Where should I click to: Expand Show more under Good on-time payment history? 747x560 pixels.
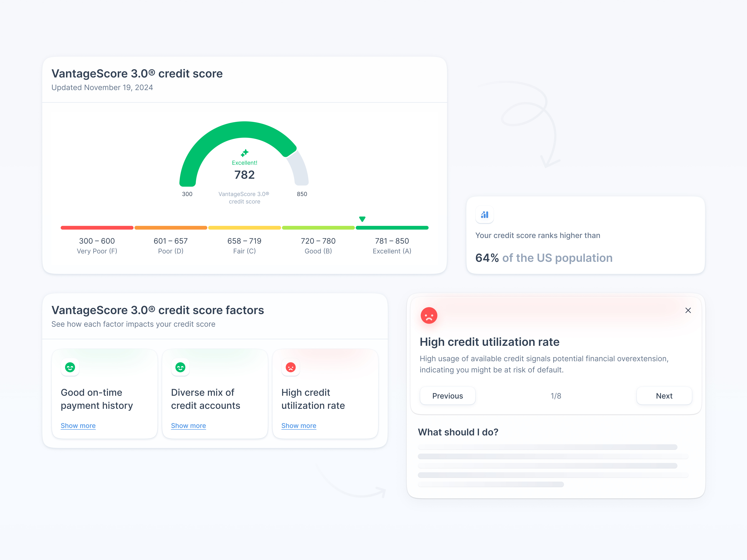pos(78,426)
